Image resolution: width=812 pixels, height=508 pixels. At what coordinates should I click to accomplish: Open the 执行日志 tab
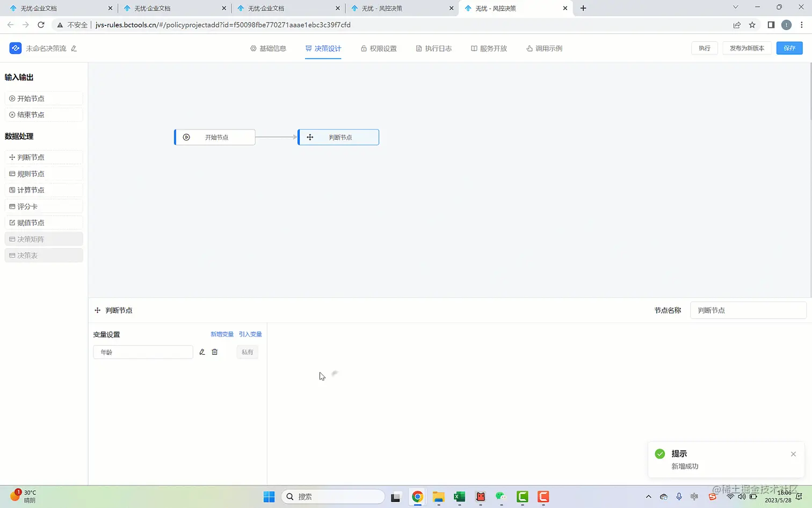[434, 48]
